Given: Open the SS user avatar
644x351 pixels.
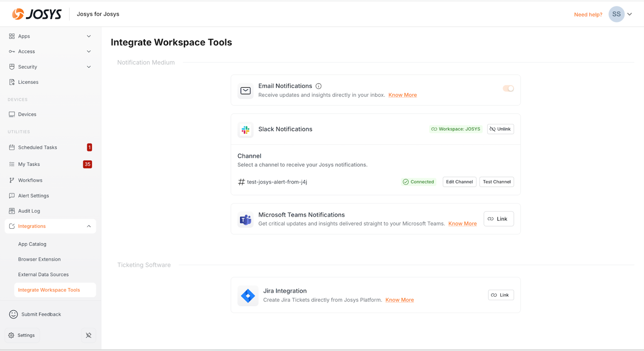Looking at the screenshot, I should coord(616,14).
